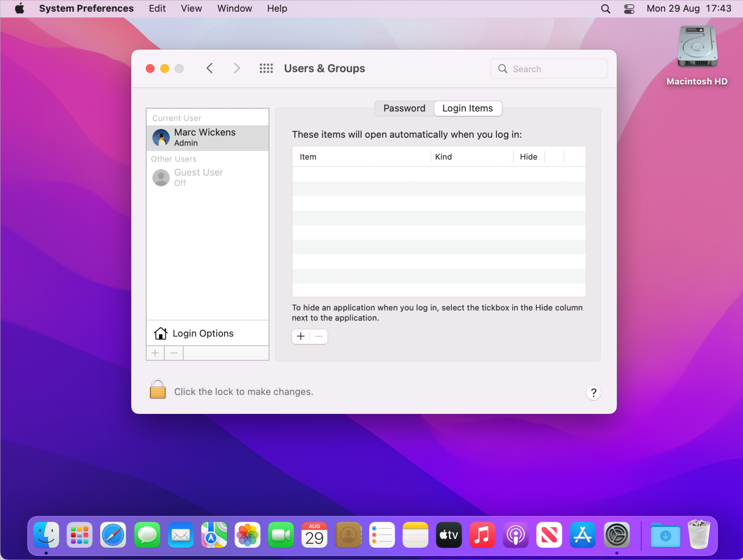Add a login item with plus button
This screenshot has height=560, width=743.
301,336
